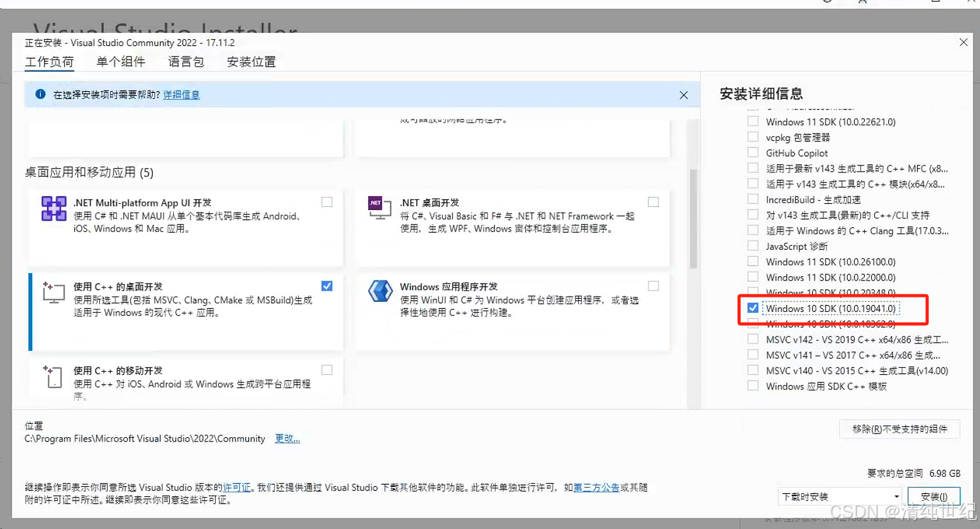Open the 详细信息 help link
The height and width of the screenshot is (529, 980).
click(181, 94)
